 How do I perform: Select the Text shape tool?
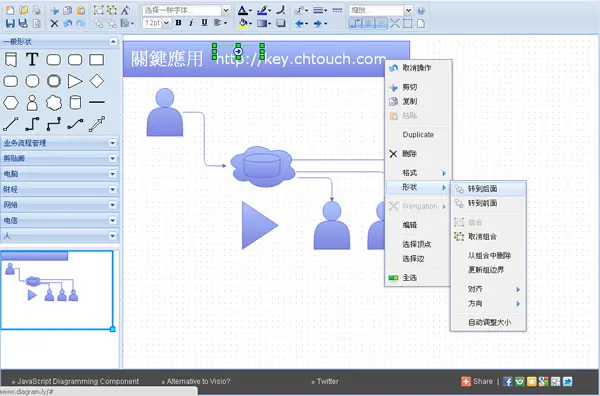pos(32,60)
